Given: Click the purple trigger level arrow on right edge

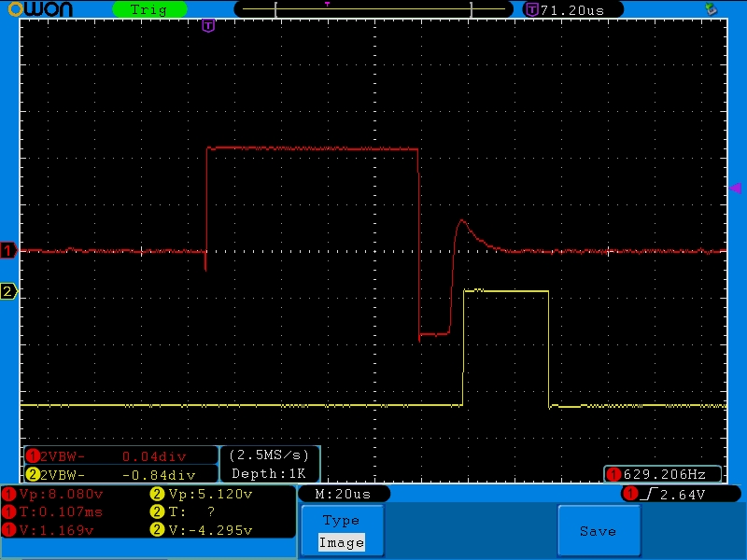Looking at the screenshot, I should (734, 189).
